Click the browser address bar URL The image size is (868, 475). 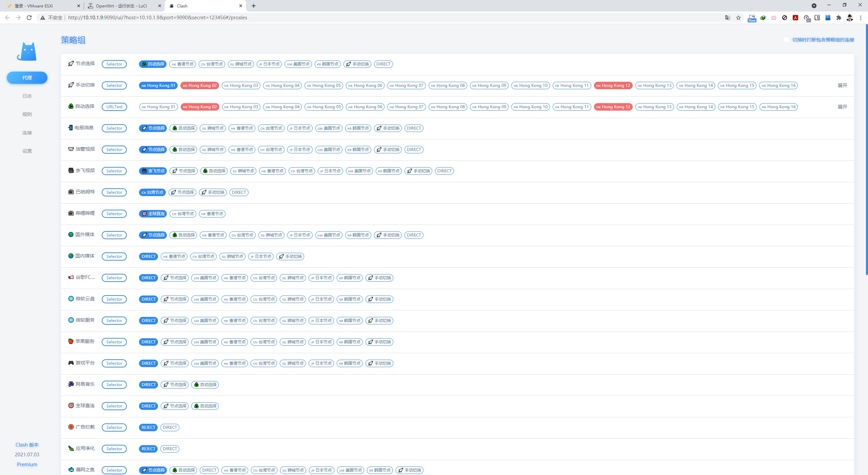pos(157,18)
